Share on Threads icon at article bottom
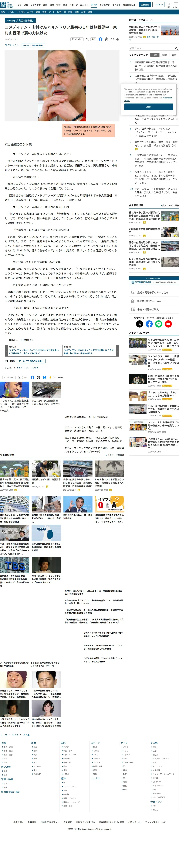This screenshot has width=179, height=868. (x=38, y=377)
